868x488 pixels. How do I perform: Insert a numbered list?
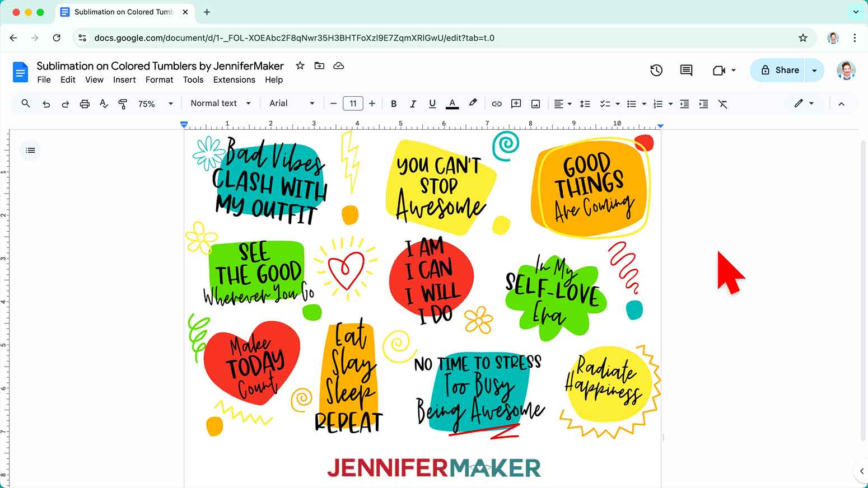pyautogui.click(x=658, y=104)
